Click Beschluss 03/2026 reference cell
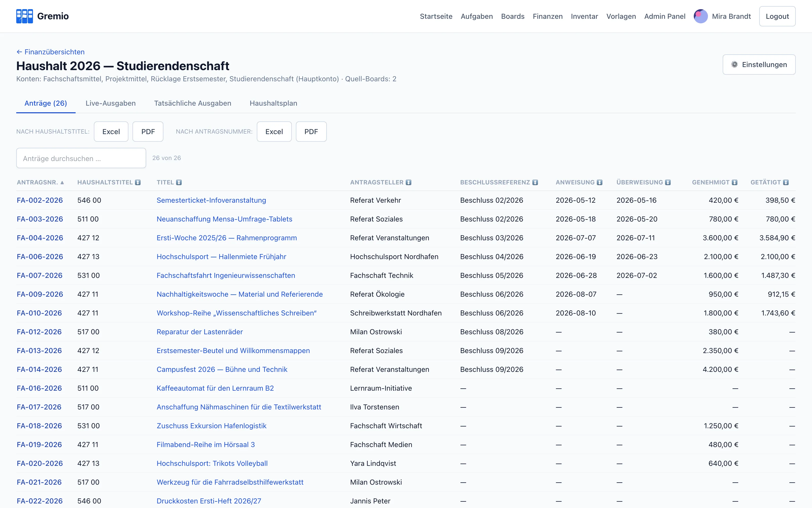Image resolution: width=812 pixels, height=508 pixels. coord(492,238)
